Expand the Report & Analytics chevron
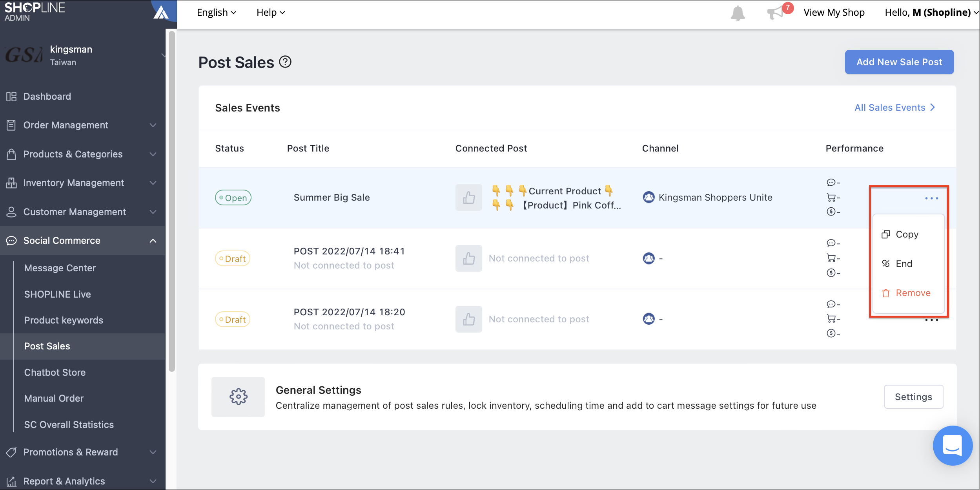Image resolution: width=980 pixels, height=490 pixels. pyautogui.click(x=153, y=481)
